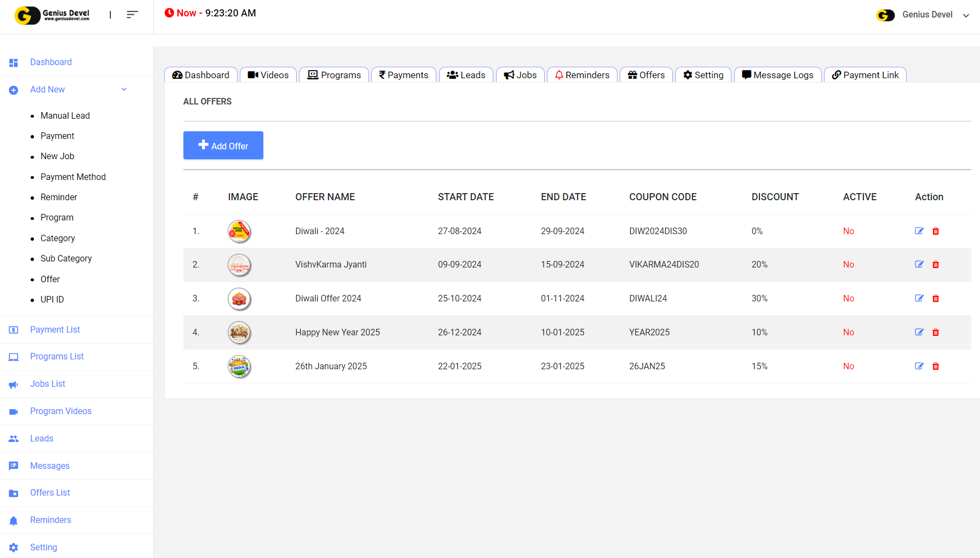The image size is (980, 558).
Task: Open Manual Lead from sidebar
Action: pyautogui.click(x=65, y=115)
